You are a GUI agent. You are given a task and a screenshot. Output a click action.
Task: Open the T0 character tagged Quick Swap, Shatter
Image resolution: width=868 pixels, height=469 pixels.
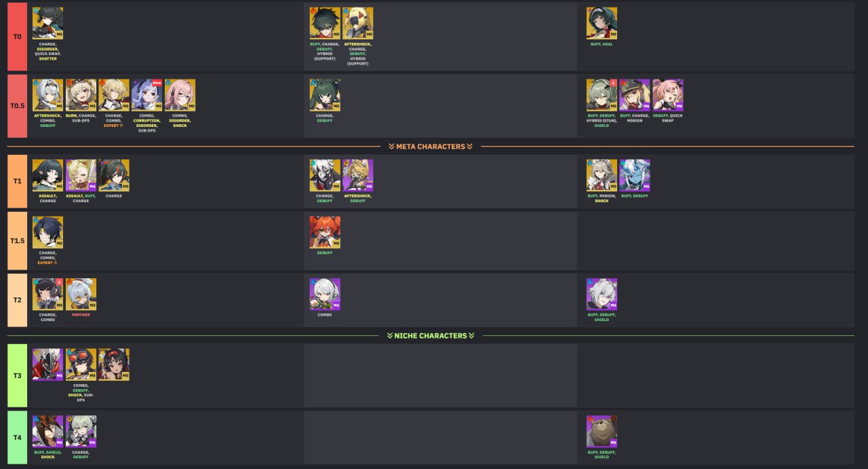pos(47,23)
